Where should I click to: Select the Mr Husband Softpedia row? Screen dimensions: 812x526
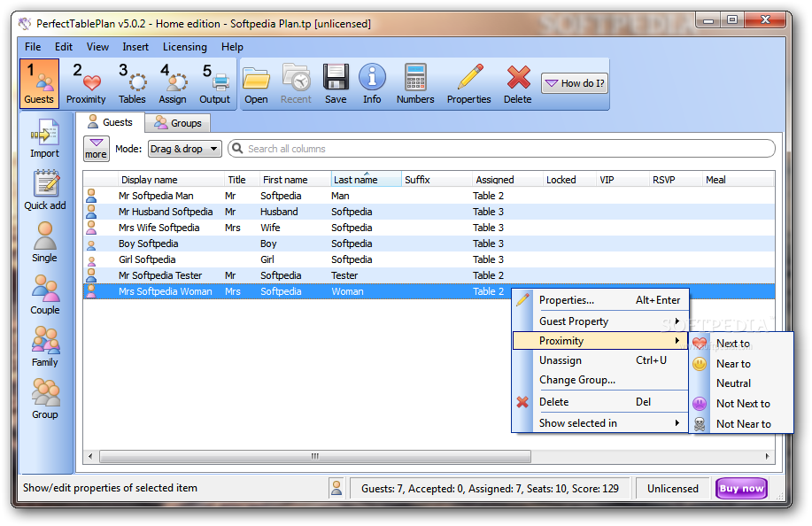tap(429, 212)
